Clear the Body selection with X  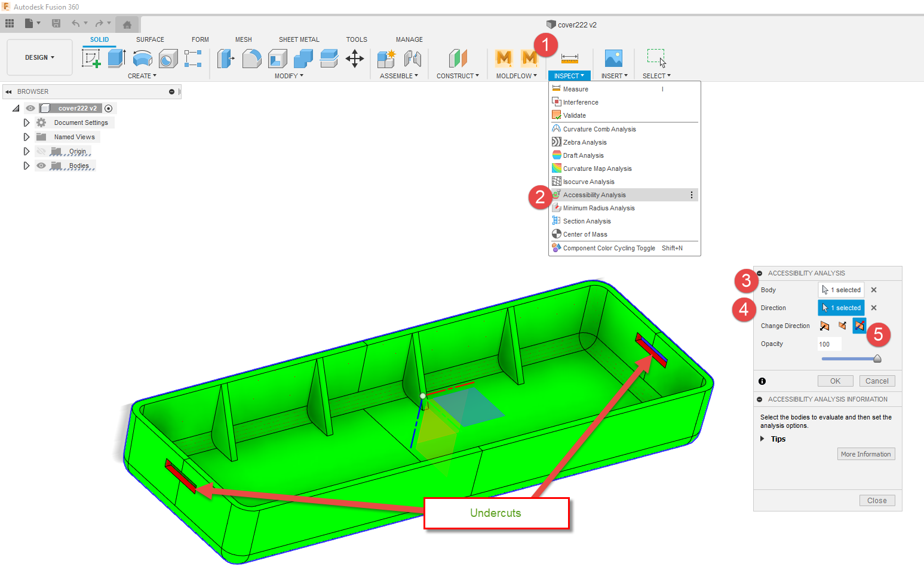874,290
